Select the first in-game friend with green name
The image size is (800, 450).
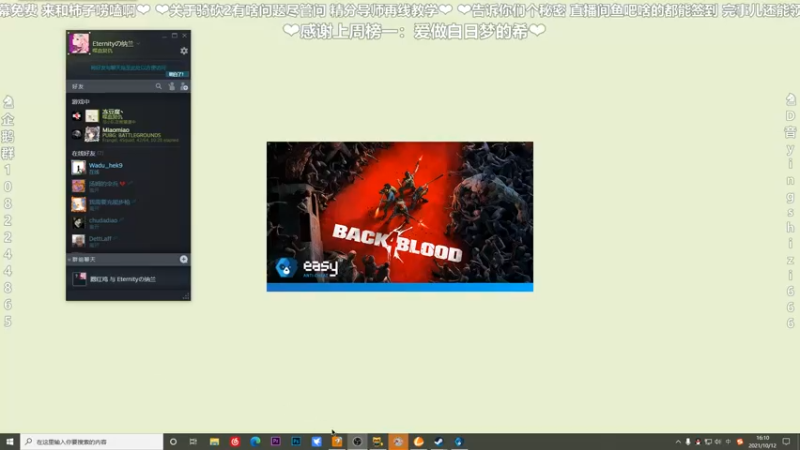point(128,116)
